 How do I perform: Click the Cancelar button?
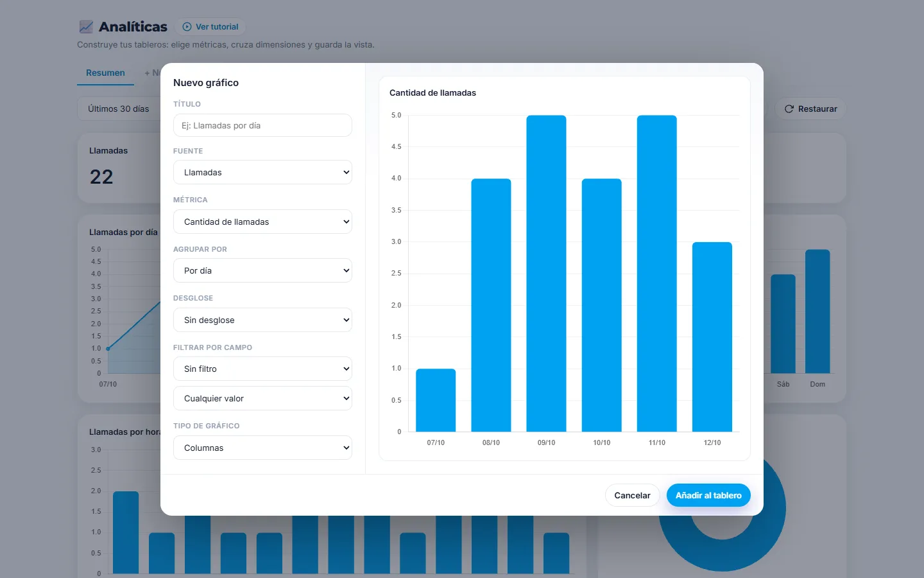click(632, 495)
